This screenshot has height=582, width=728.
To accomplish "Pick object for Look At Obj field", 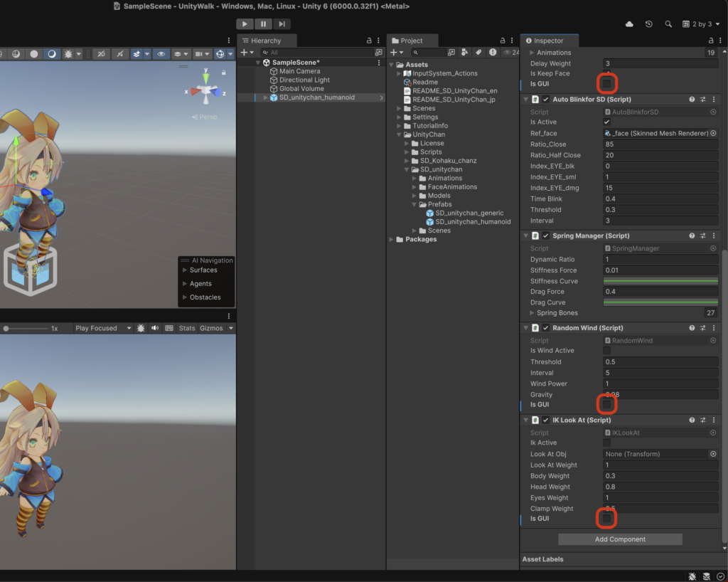I will 713,454.
